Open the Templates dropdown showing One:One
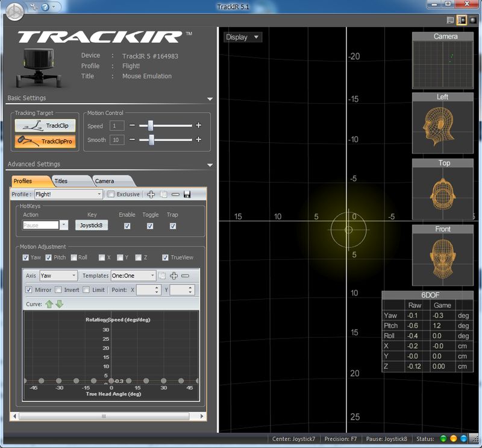 point(133,276)
